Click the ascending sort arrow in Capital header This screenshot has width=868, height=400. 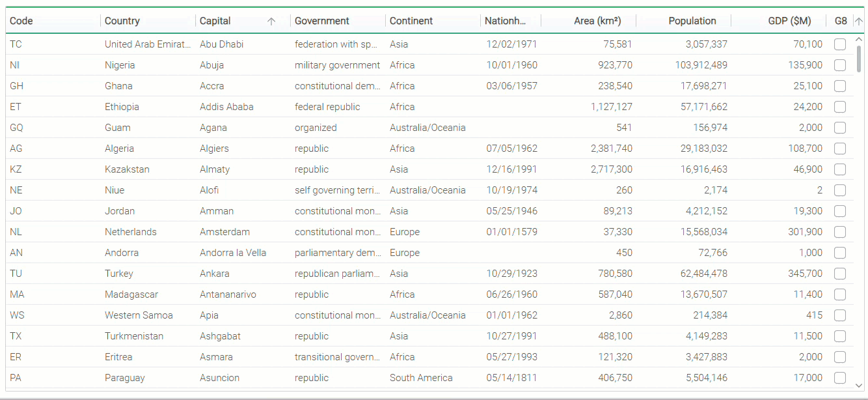pos(271,21)
